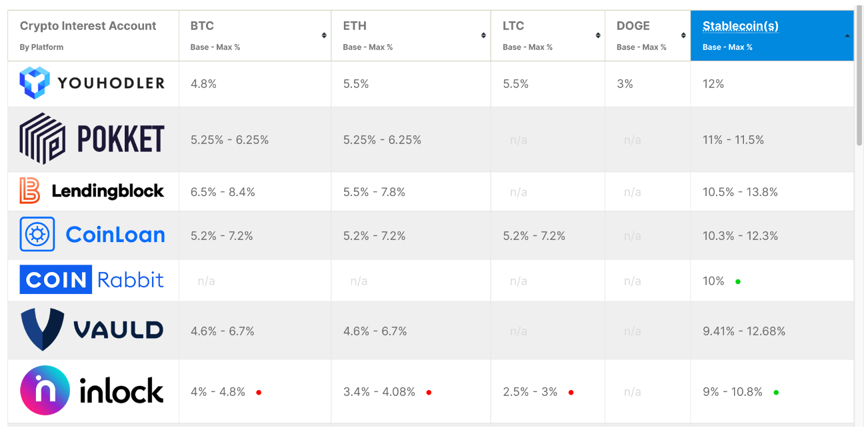
Task: Sort table by ETH column arrows
Action: point(483,35)
